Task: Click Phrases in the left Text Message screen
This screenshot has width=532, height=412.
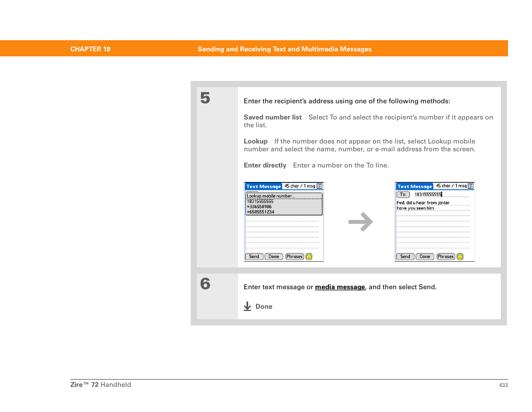Action: pos(294,257)
